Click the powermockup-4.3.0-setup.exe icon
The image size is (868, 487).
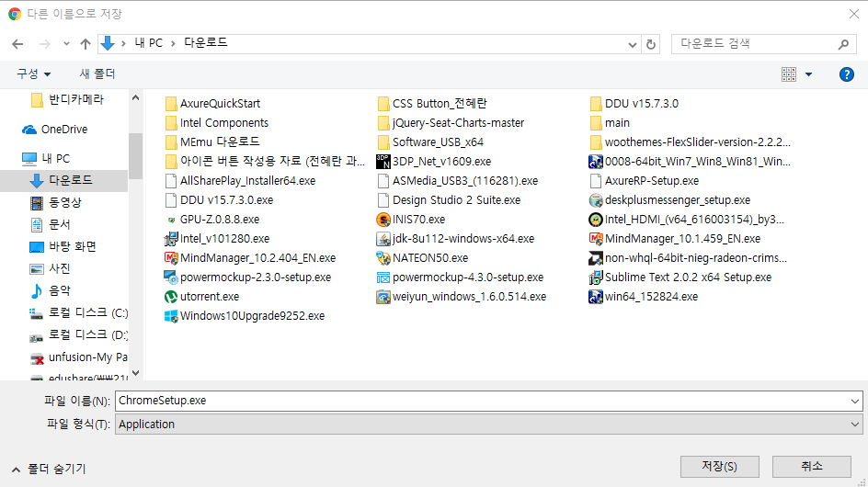[x=383, y=277]
